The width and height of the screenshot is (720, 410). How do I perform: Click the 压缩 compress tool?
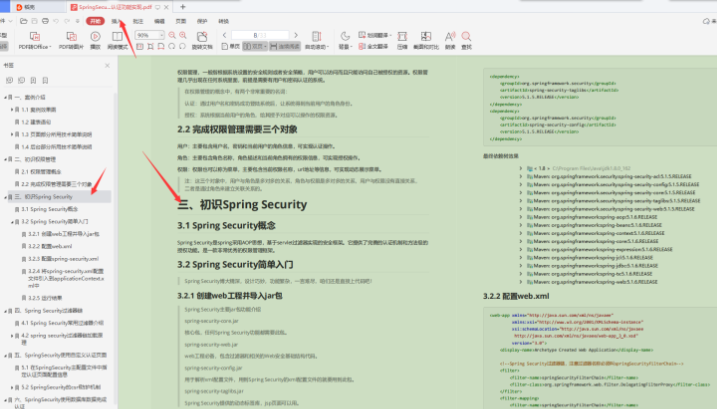402,40
